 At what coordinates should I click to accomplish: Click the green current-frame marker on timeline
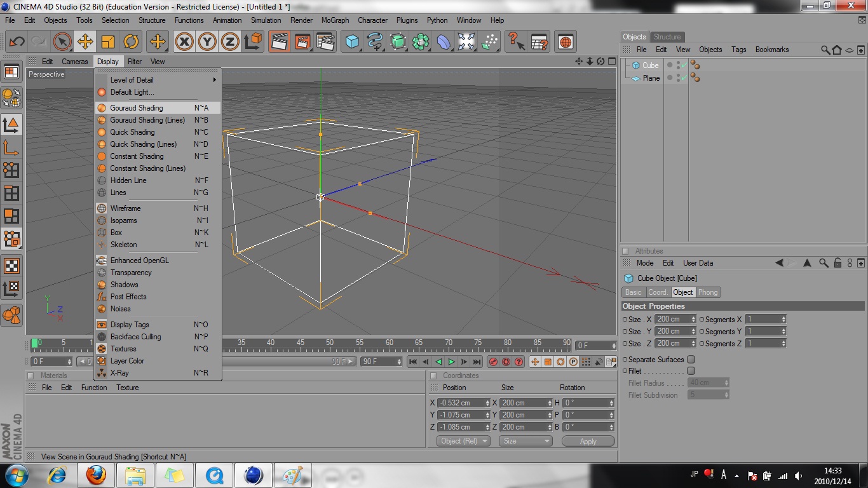point(34,343)
